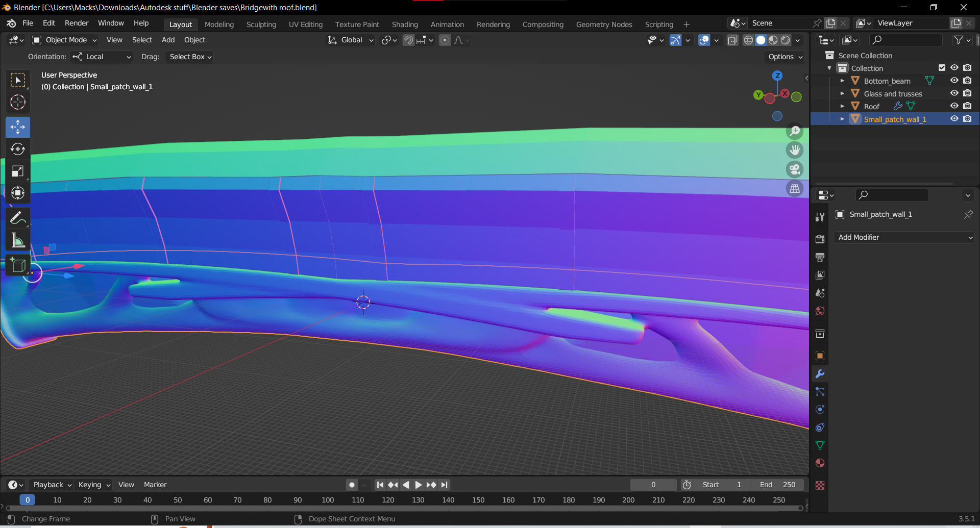This screenshot has width=980, height=528.
Task: Play the animation forward
Action: point(419,485)
